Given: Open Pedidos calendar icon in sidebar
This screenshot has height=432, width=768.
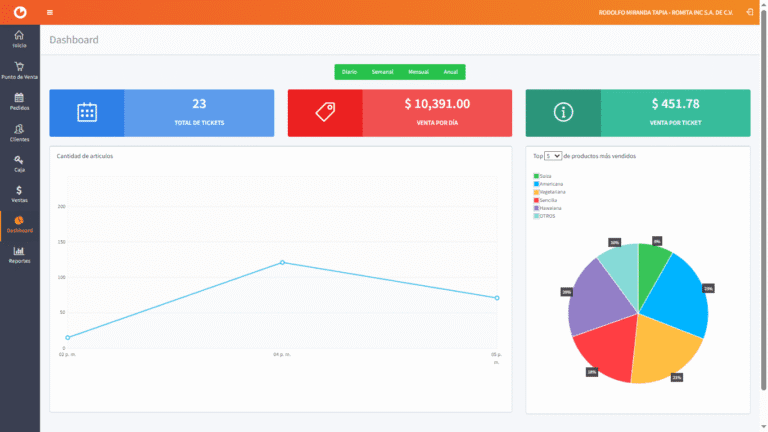Looking at the screenshot, I should (x=19, y=98).
